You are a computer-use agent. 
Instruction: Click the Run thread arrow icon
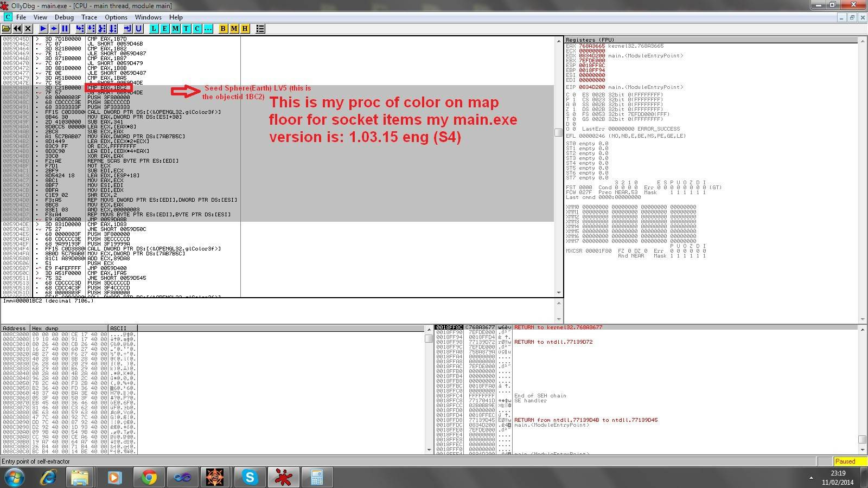pos(54,28)
